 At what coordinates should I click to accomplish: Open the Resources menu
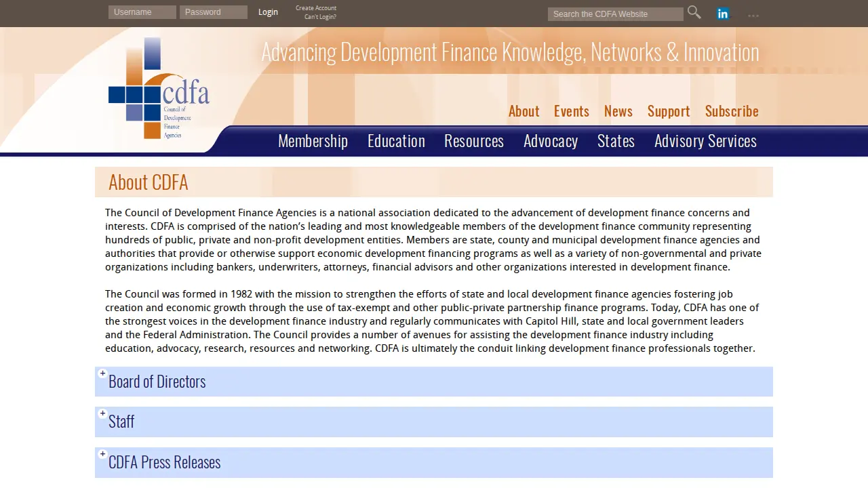(474, 141)
